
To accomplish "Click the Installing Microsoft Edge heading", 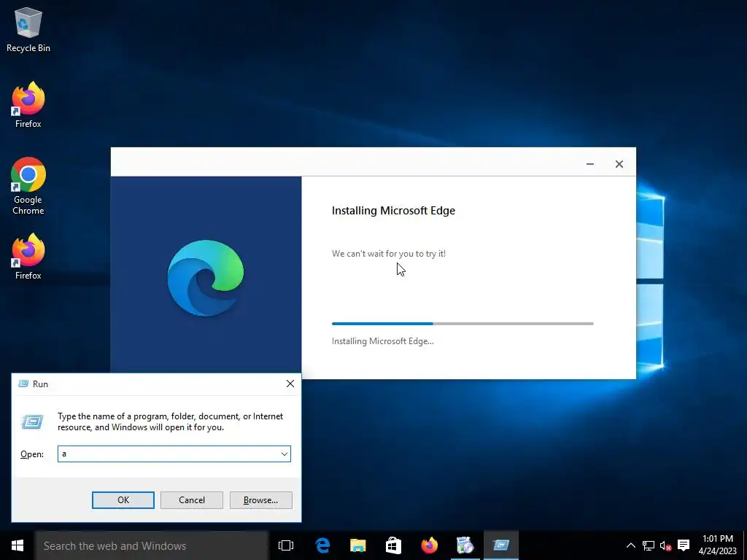I will point(393,211).
